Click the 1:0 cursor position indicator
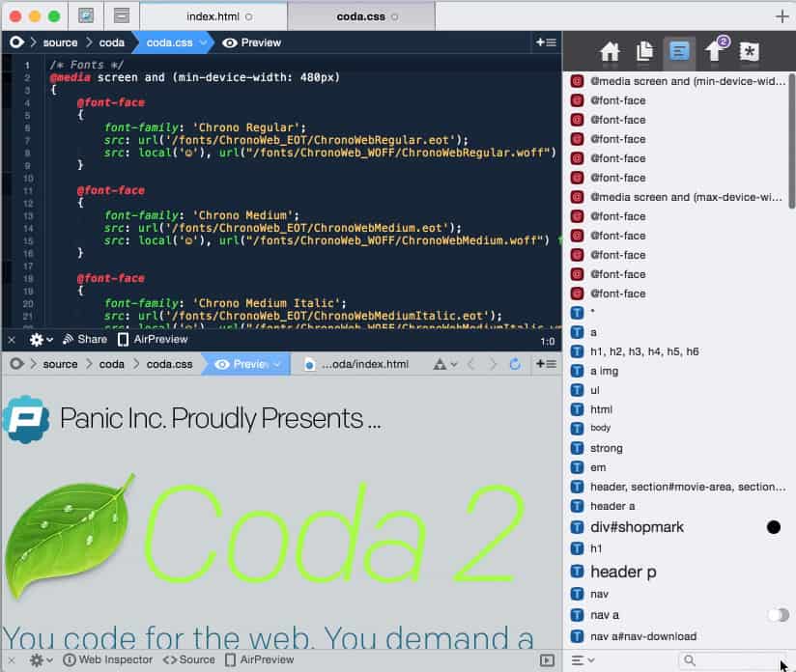 pos(547,341)
